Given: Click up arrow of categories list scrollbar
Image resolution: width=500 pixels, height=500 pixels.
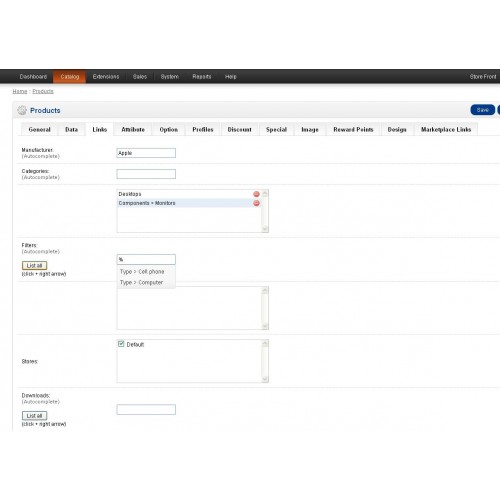Looking at the screenshot, I should click(x=265, y=193).
